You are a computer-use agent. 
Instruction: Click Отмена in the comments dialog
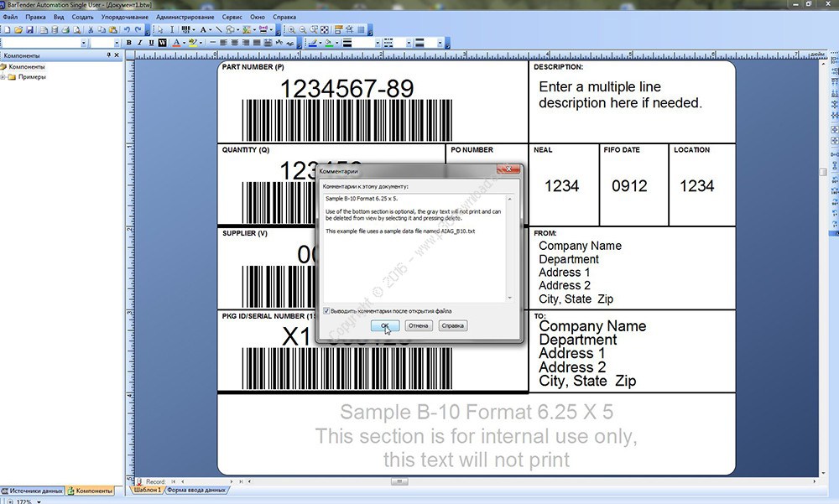click(x=419, y=326)
